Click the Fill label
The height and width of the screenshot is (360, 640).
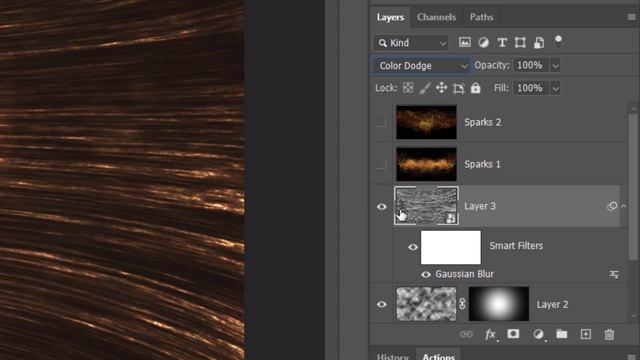pos(501,88)
